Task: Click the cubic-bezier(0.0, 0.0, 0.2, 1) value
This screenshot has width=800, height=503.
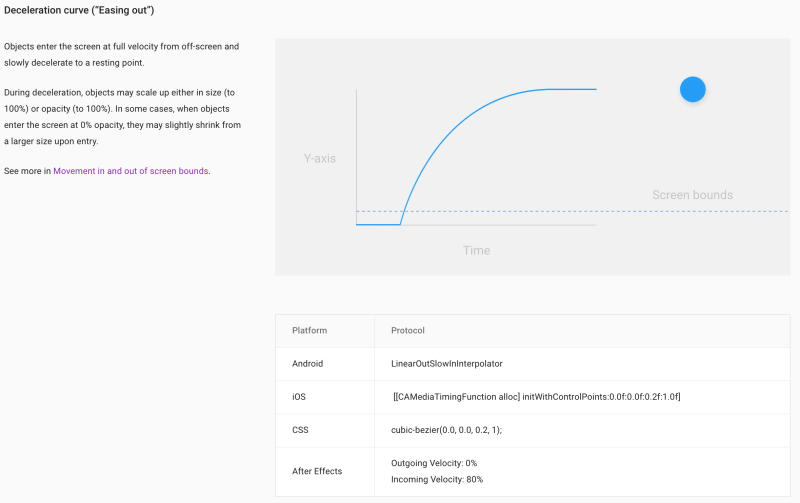Action: click(446, 430)
